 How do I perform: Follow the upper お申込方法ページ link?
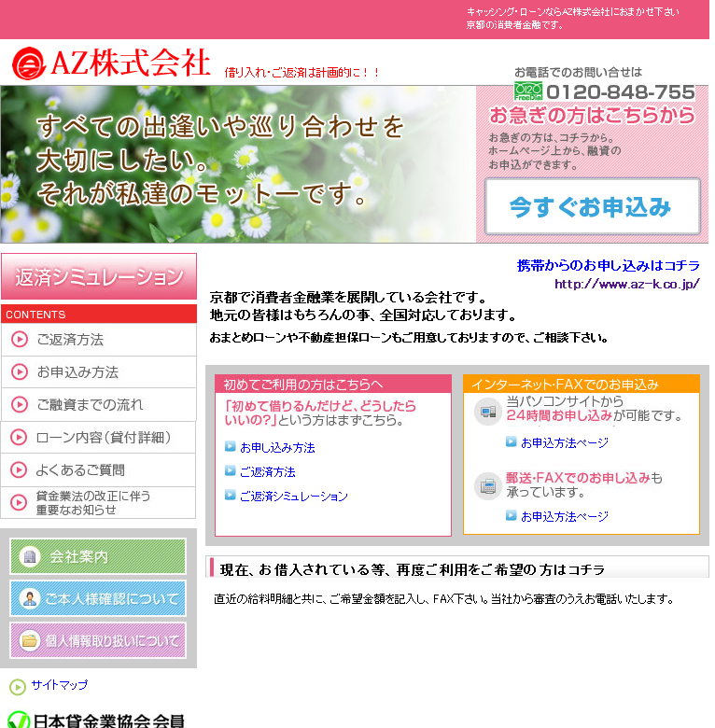(565, 443)
